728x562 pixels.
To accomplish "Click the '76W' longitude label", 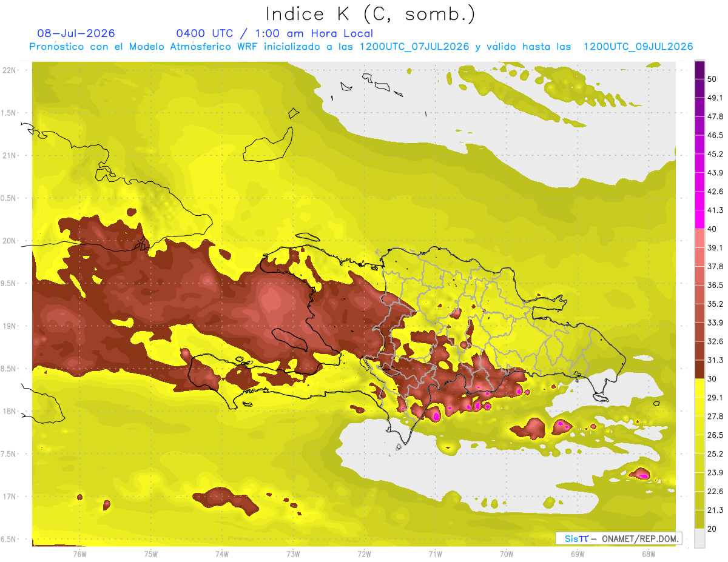I will (x=79, y=554).
